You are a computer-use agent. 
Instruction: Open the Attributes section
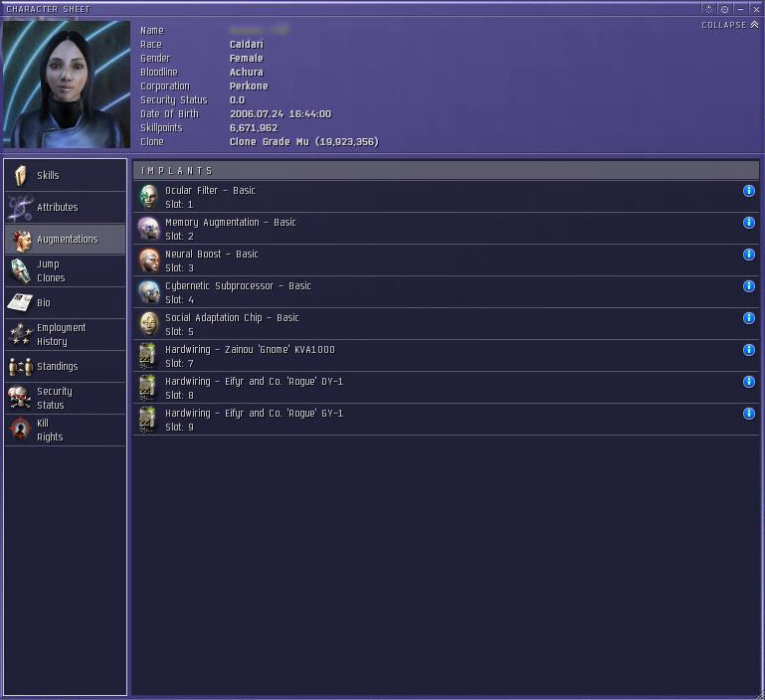65,208
